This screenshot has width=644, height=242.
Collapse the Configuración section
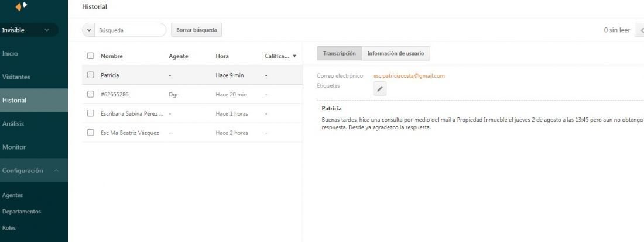(56, 171)
